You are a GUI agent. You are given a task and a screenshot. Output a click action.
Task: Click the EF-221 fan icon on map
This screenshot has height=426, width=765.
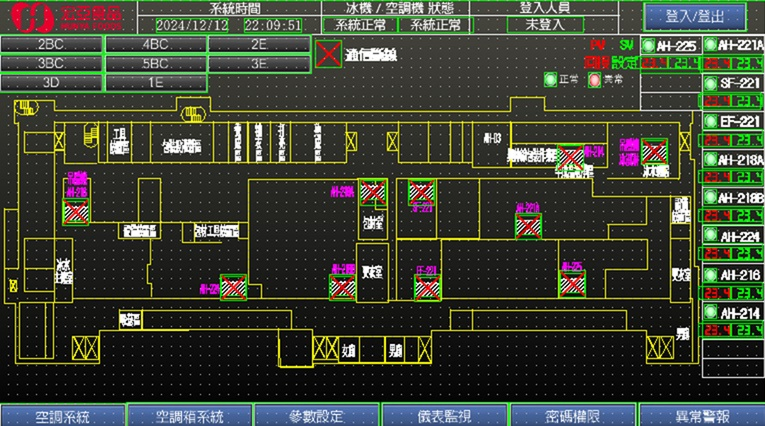coord(427,287)
